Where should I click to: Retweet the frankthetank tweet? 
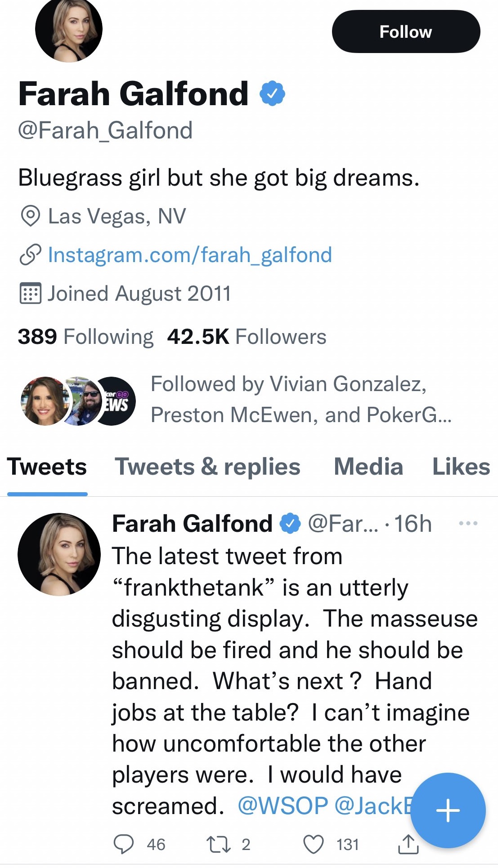[x=219, y=844]
